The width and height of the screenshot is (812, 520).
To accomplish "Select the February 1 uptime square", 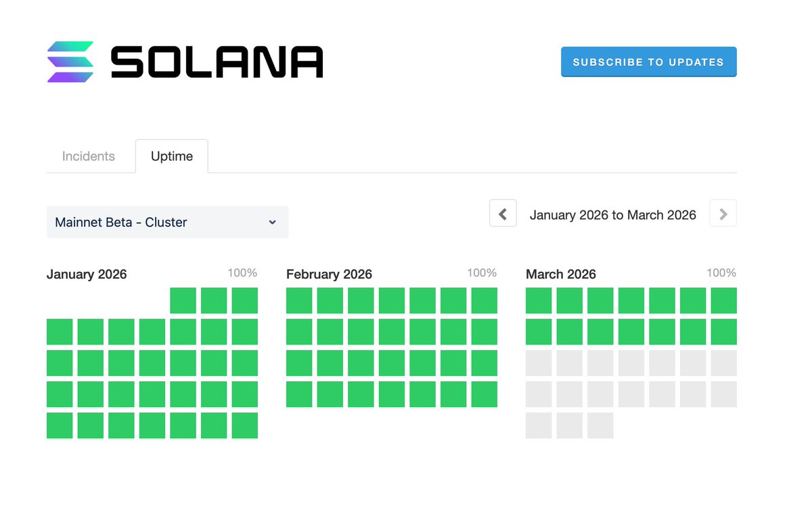I will 299,300.
